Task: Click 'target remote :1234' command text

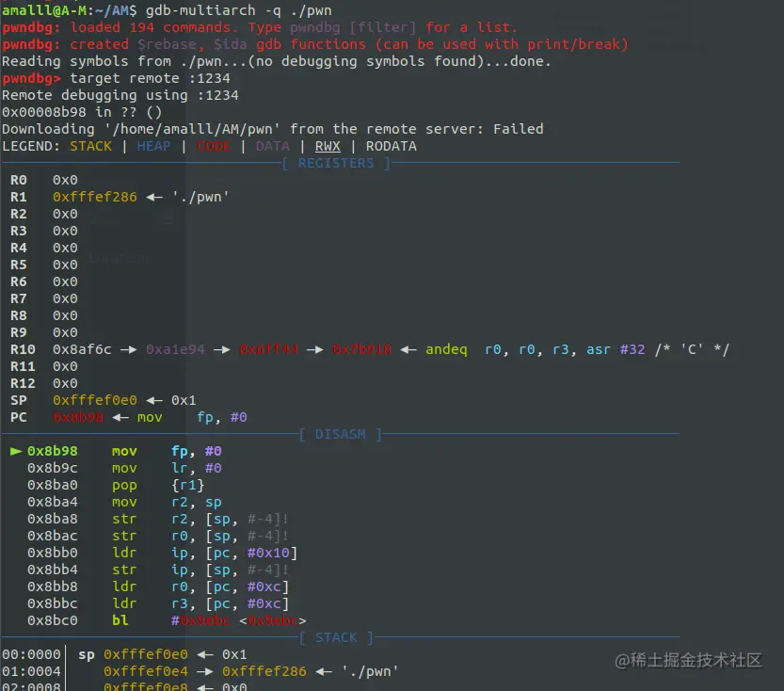Action: pos(150,78)
